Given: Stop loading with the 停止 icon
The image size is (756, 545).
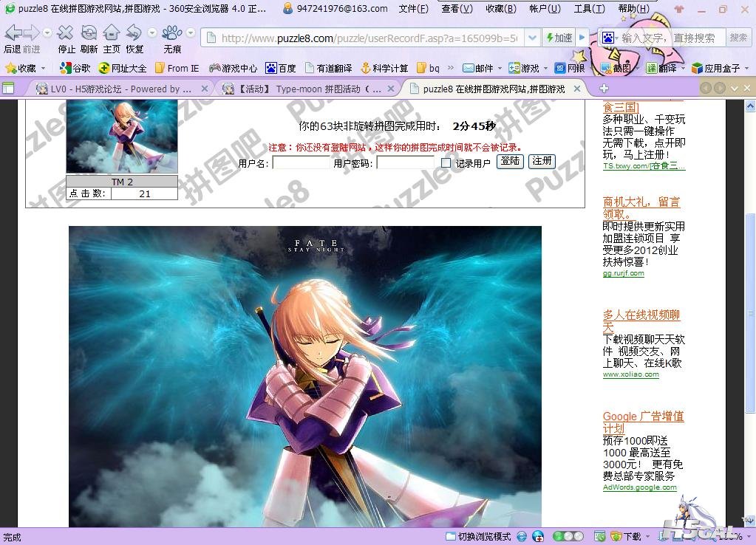Looking at the screenshot, I should pyautogui.click(x=66, y=33).
